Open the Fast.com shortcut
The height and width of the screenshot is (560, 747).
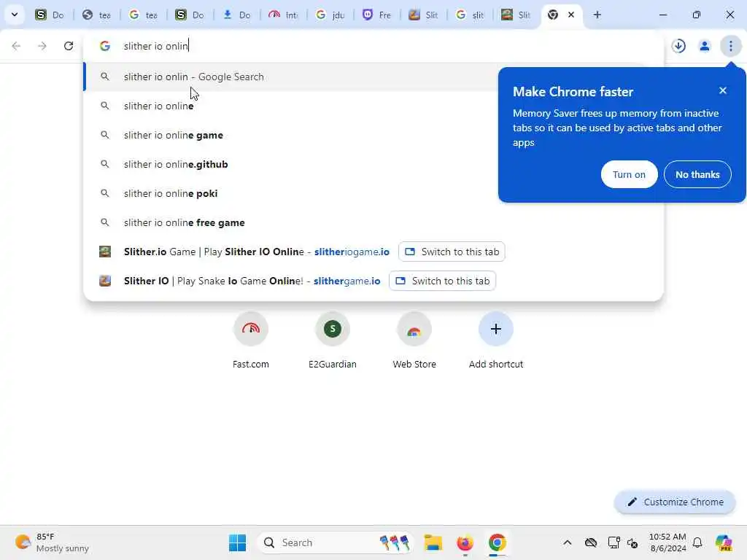coord(251,340)
